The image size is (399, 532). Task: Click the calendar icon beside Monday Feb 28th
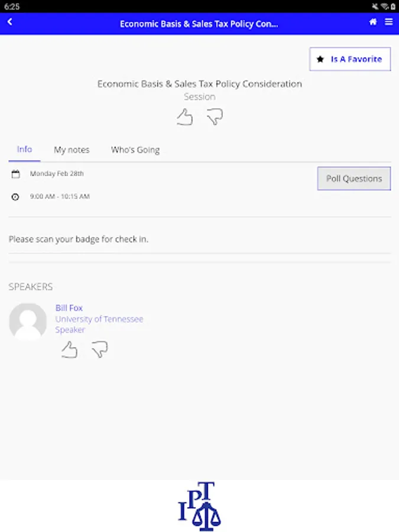(16, 174)
